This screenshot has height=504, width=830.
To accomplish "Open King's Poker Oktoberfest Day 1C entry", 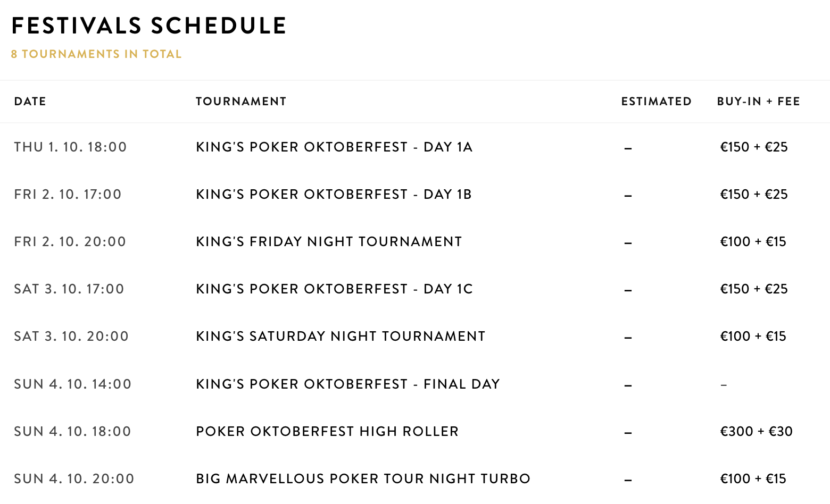I will tap(334, 289).
